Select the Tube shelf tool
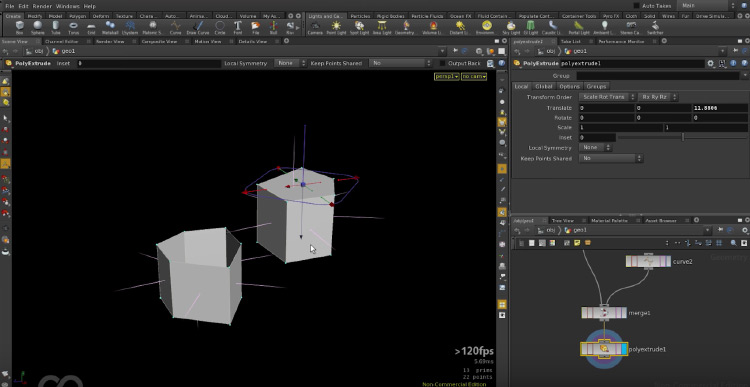Image resolution: width=750 pixels, height=387 pixels. point(55,28)
